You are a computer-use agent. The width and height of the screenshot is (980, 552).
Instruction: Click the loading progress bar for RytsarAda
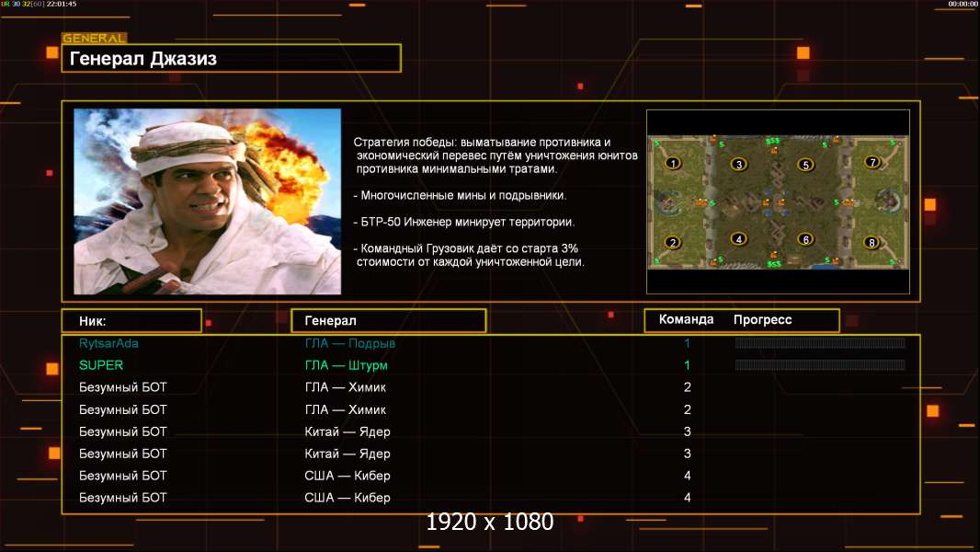pos(820,342)
